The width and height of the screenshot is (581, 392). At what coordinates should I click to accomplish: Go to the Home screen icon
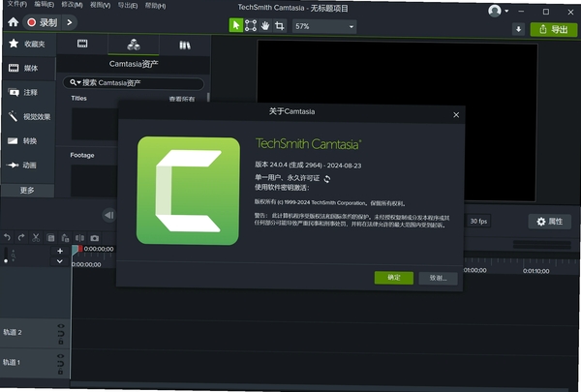click(x=14, y=22)
